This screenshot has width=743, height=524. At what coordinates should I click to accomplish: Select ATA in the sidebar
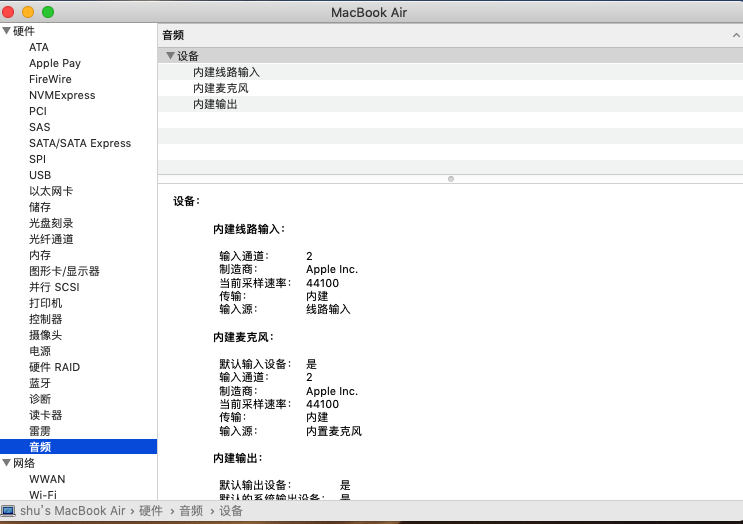tap(39, 47)
